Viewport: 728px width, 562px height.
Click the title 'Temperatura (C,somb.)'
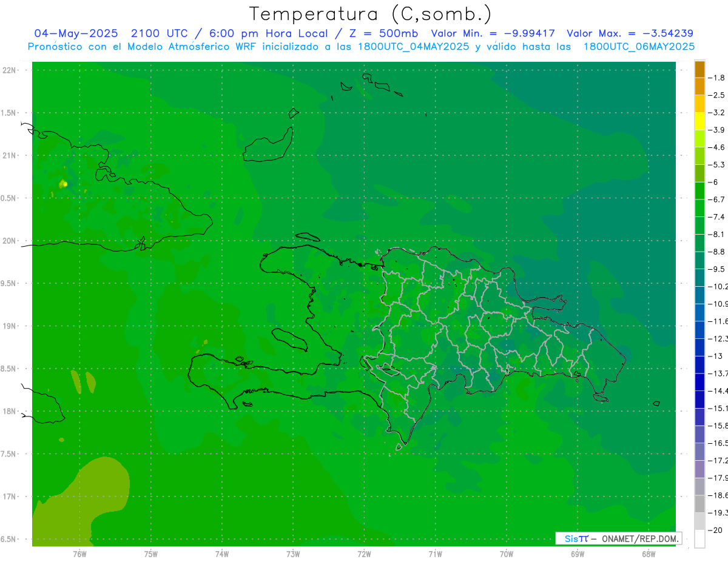[x=371, y=14]
